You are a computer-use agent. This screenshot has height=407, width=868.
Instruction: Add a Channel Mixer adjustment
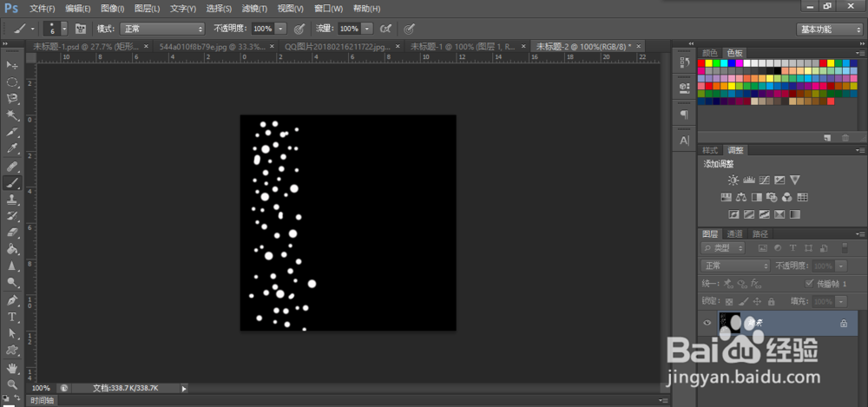point(788,197)
